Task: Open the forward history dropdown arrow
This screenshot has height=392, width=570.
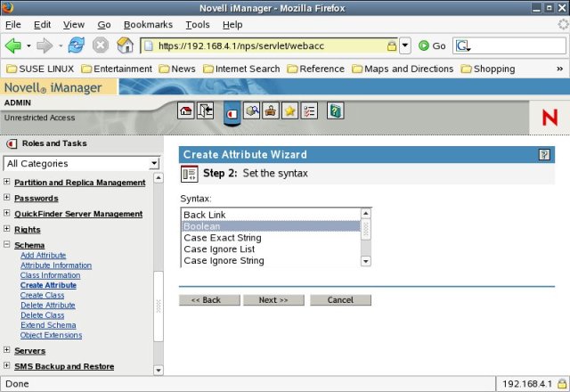Action: [61, 46]
